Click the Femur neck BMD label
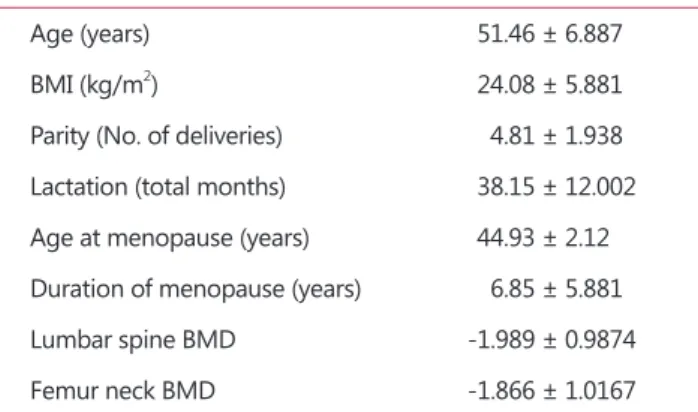Image resolution: width=698 pixels, height=412 pixels. click(122, 391)
